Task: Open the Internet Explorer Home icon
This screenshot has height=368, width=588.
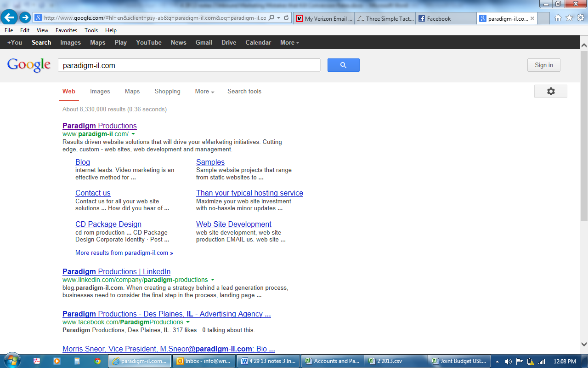Action: pyautogui.click(x=558, y=18)
